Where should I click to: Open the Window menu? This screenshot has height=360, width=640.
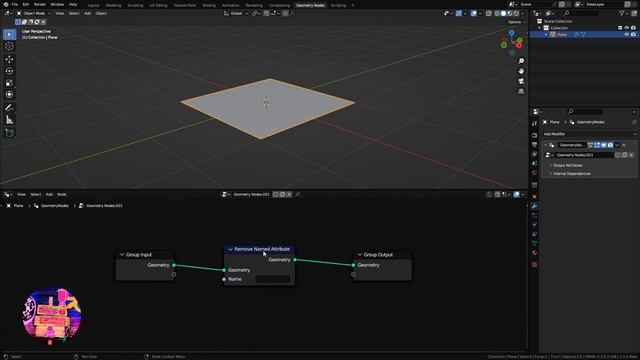(x=57, y=4)
